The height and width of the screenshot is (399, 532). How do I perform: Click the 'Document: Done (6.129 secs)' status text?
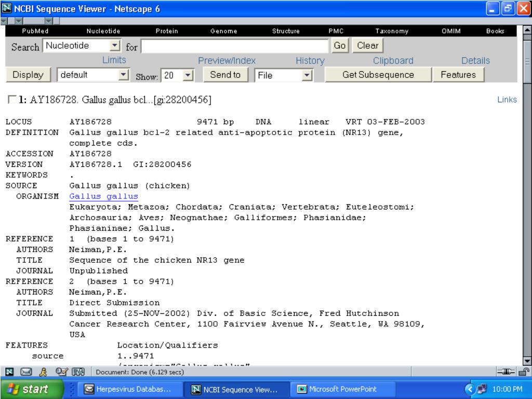coord(139,372)
